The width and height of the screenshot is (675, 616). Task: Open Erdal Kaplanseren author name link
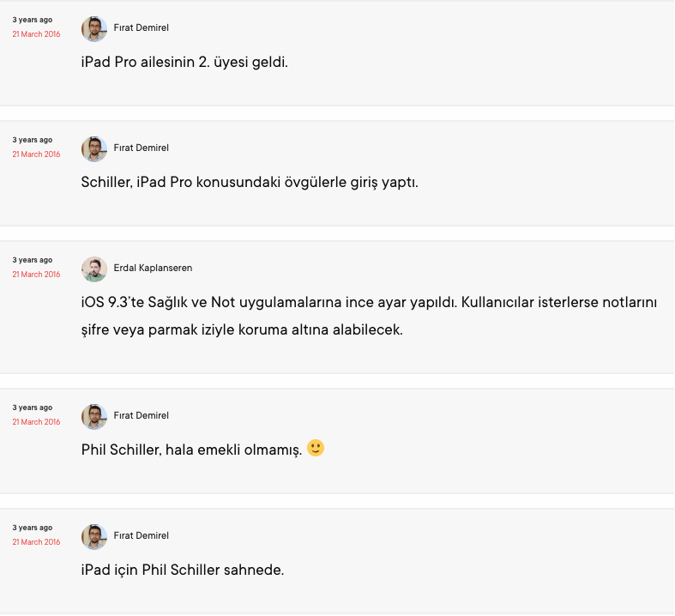tap(153, 268)
